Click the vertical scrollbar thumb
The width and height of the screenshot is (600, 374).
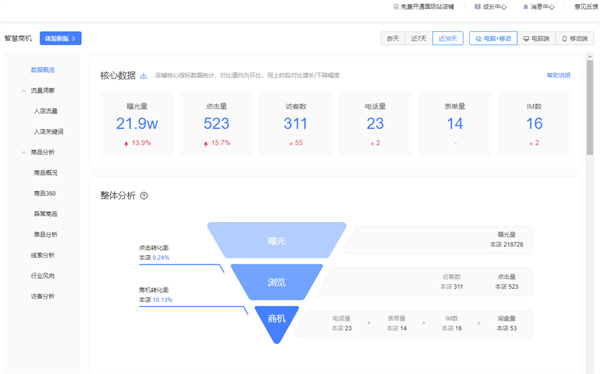tap(590, 107)
